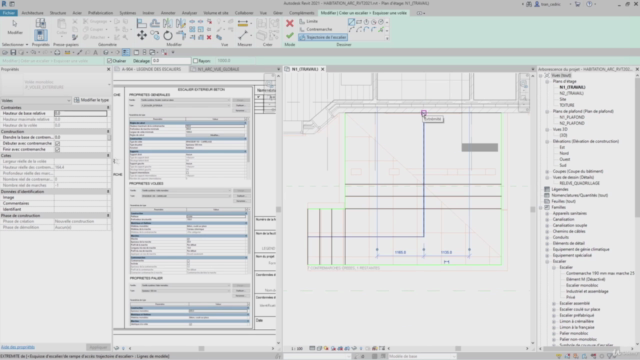The height and width of the screenshot is (360, 640).
Task: Click the help question mark icon
Action: point(589,4)
